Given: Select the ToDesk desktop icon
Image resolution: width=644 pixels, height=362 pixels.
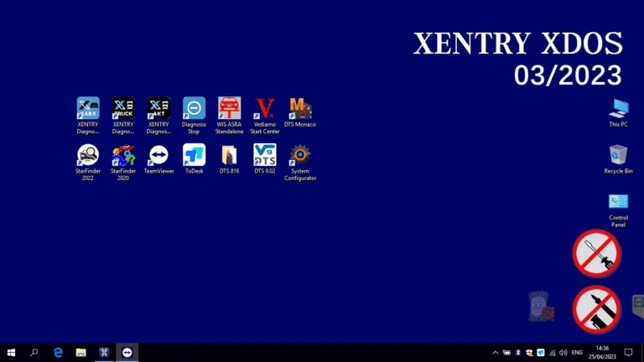Looking at the screenshot, I should tap(194, 156).
